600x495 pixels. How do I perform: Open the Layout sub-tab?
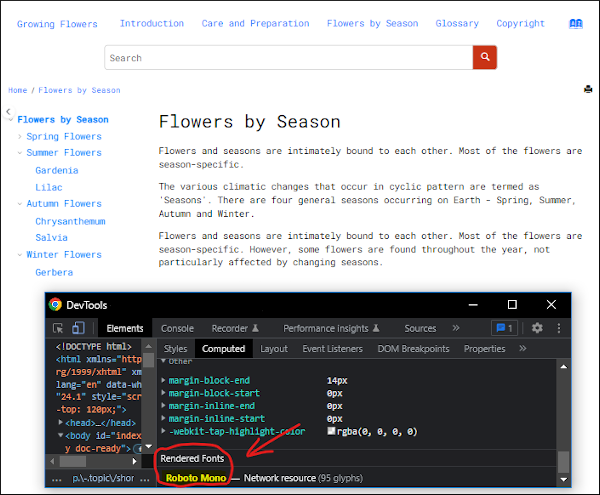click(x=273, y=349)
